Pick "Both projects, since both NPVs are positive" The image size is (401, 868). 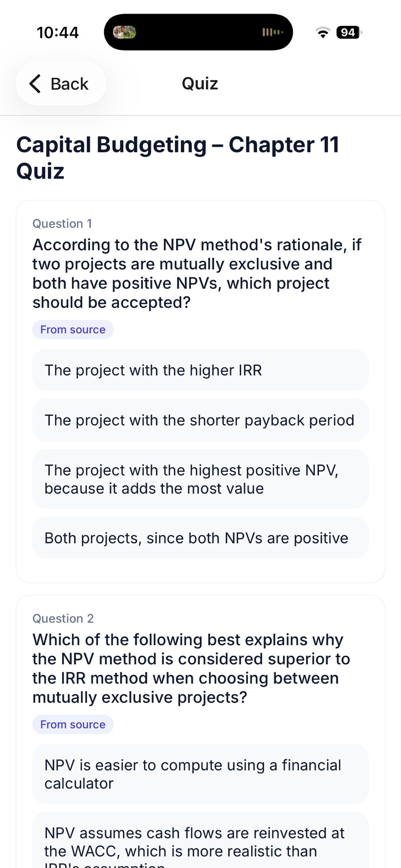(x=200, y=538)
